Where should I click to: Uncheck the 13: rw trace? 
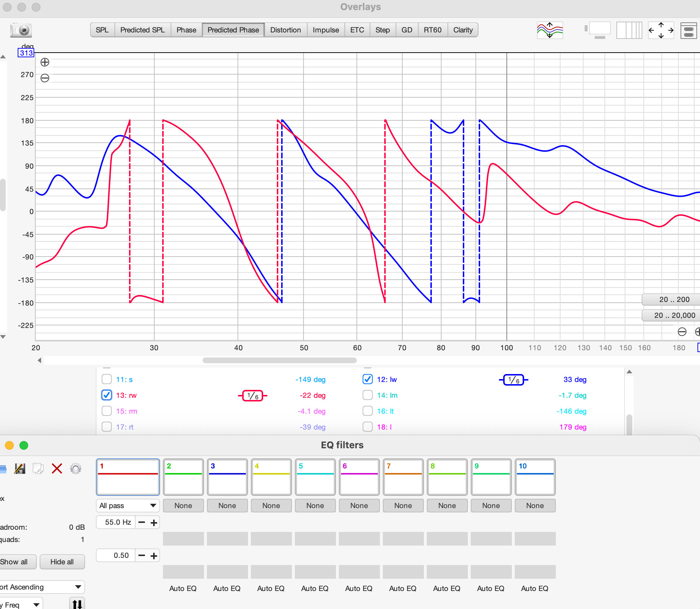tap(107, 395)
